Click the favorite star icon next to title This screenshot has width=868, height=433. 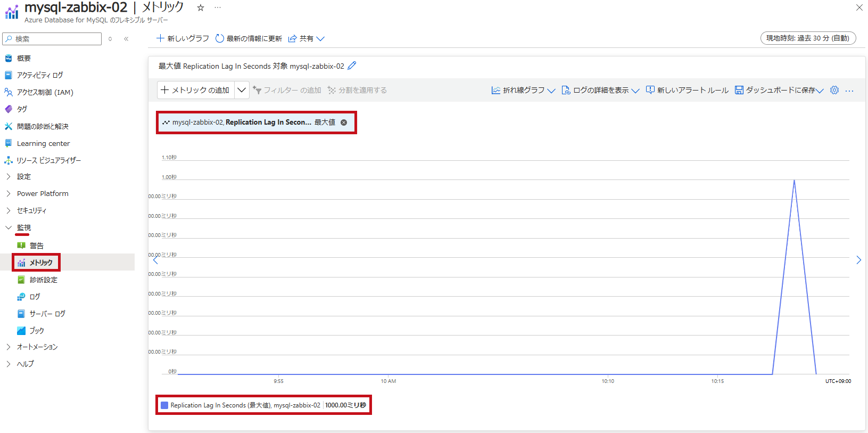click(201, 8)
